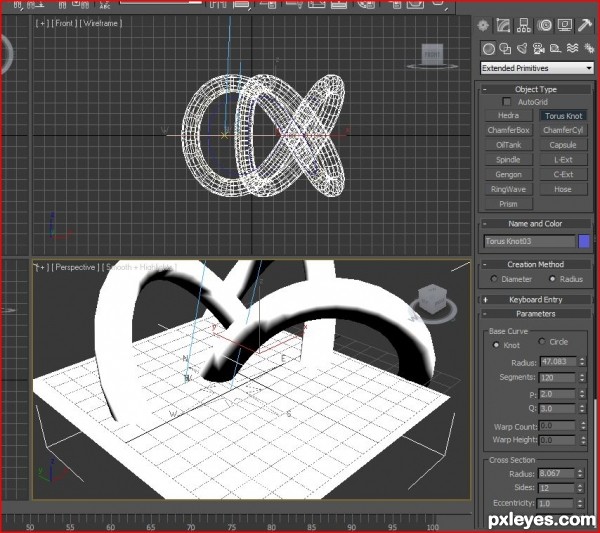Select the Geometry category icon
The height and width of the screenshot is (533, 600).
coord(488,49)
